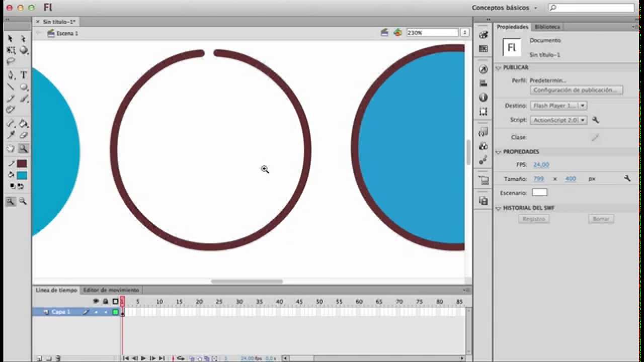
Task: Open the Destino Flash Player dropdown
Action: tap(558, 106)
